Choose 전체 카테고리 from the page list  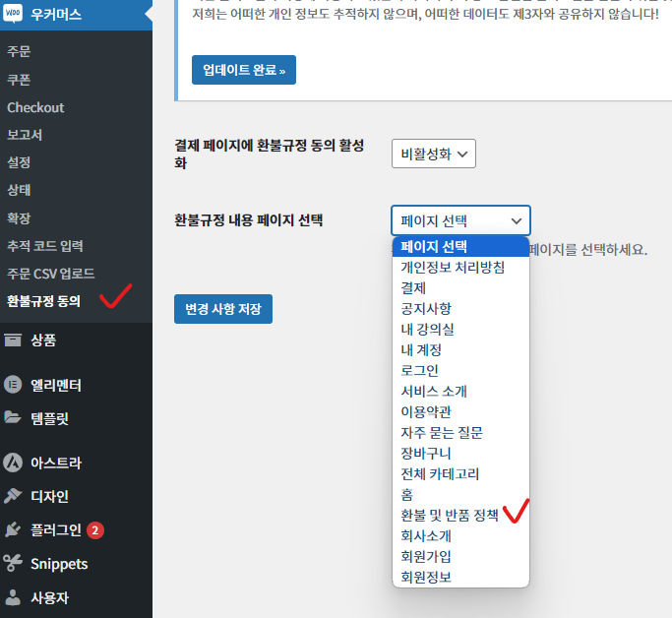[x=460, y=473]
